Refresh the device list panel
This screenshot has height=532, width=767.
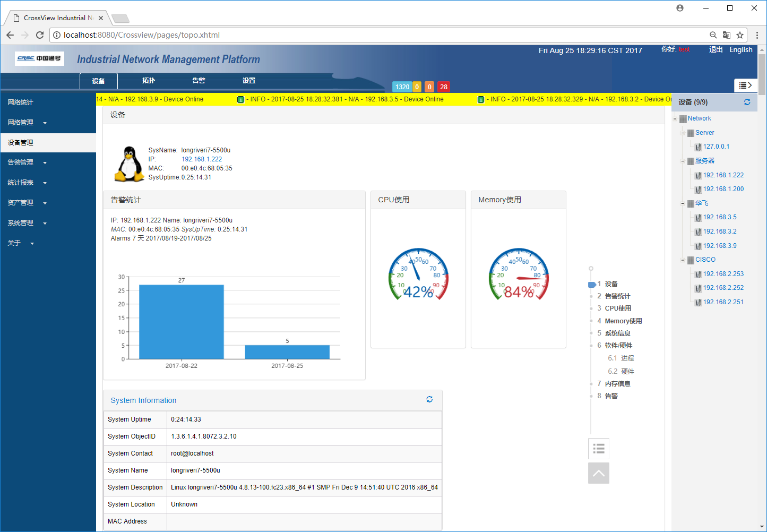click(x=747, y=102)
